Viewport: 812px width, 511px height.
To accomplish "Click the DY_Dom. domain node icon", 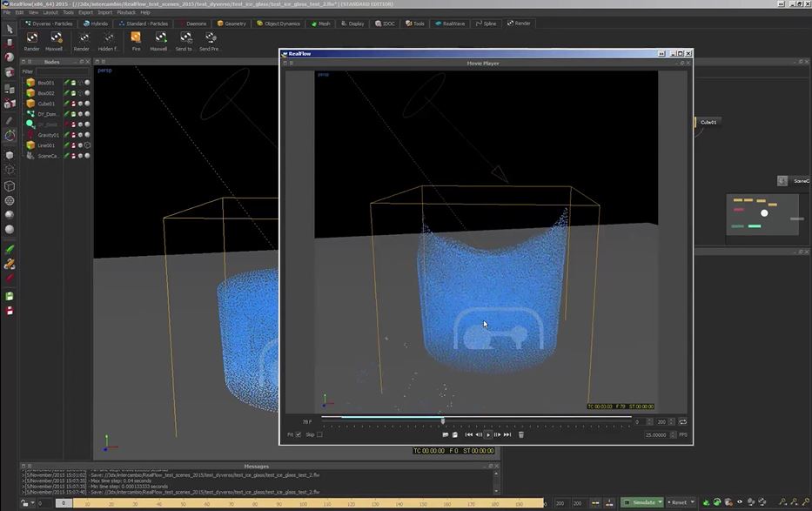I will tap(30, 114).
